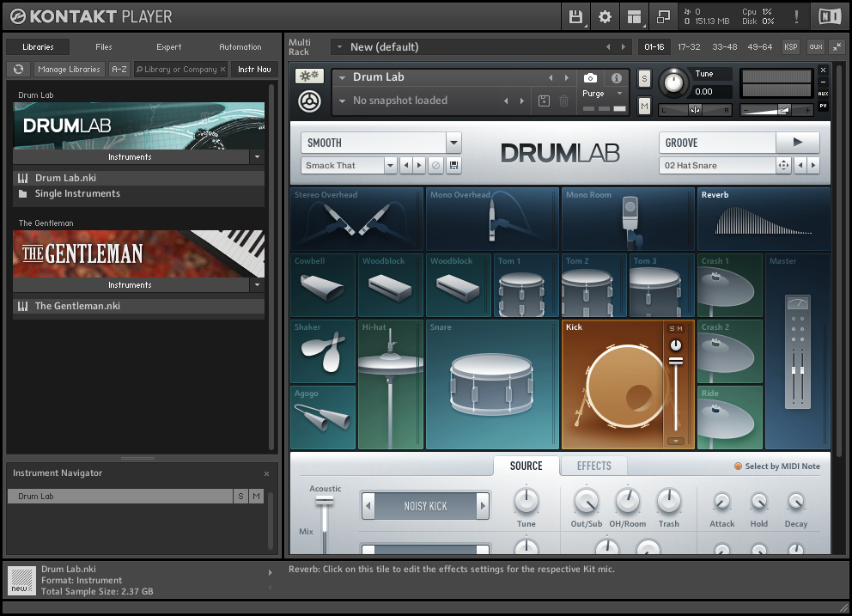Open the Mono Room mic tile
Viewport: 852px width, 616px height.
click(x=628, y=219)
